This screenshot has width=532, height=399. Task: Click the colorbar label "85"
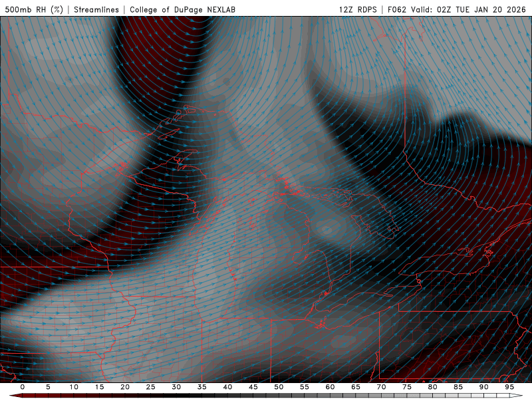(x=458, y=387)
